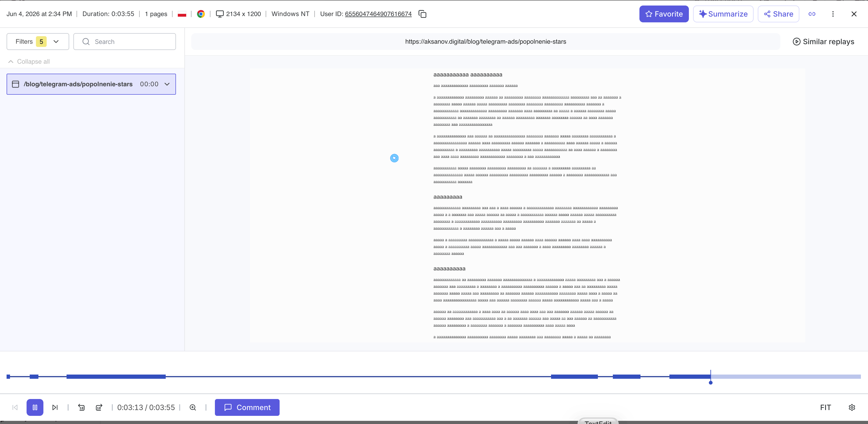Click the zoom magnifier icon in controls
The height and width of the screenshot is (424, 868).
coord(193,407)
